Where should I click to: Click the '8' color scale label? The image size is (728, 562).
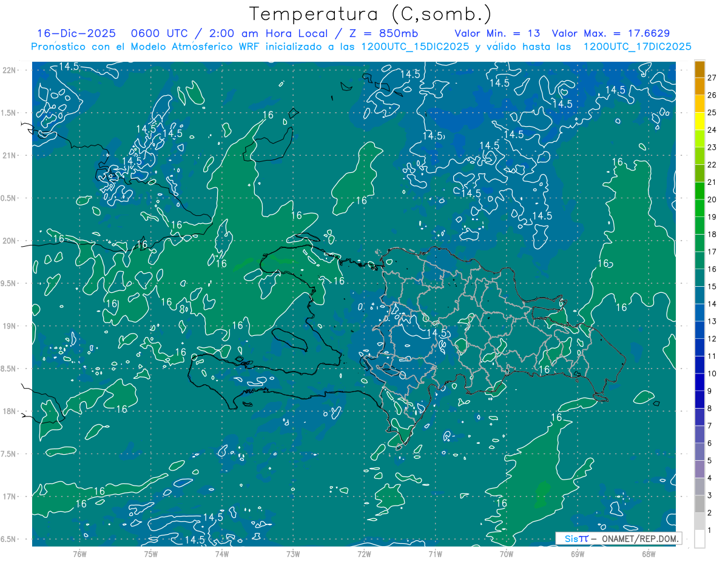pos(710,408)
